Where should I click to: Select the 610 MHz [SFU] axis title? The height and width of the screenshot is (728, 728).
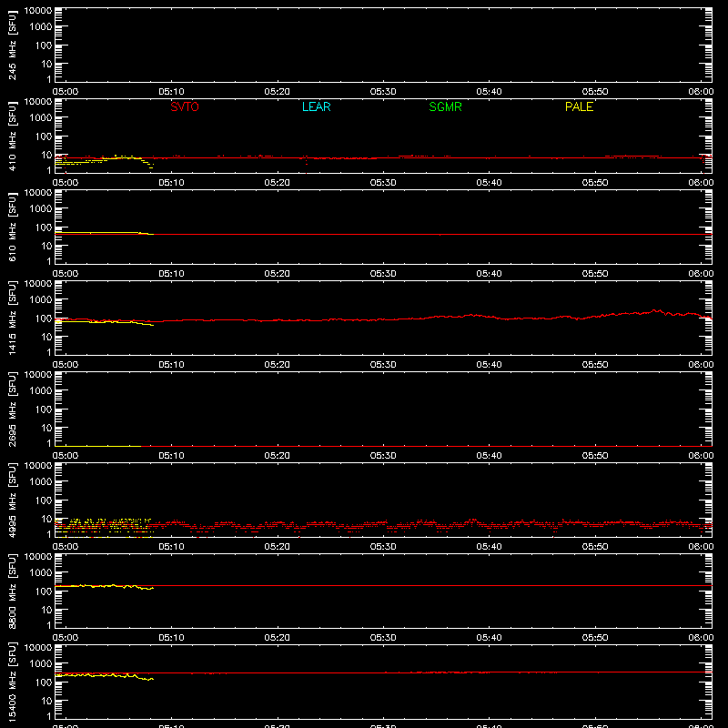[x=12, y=227]
